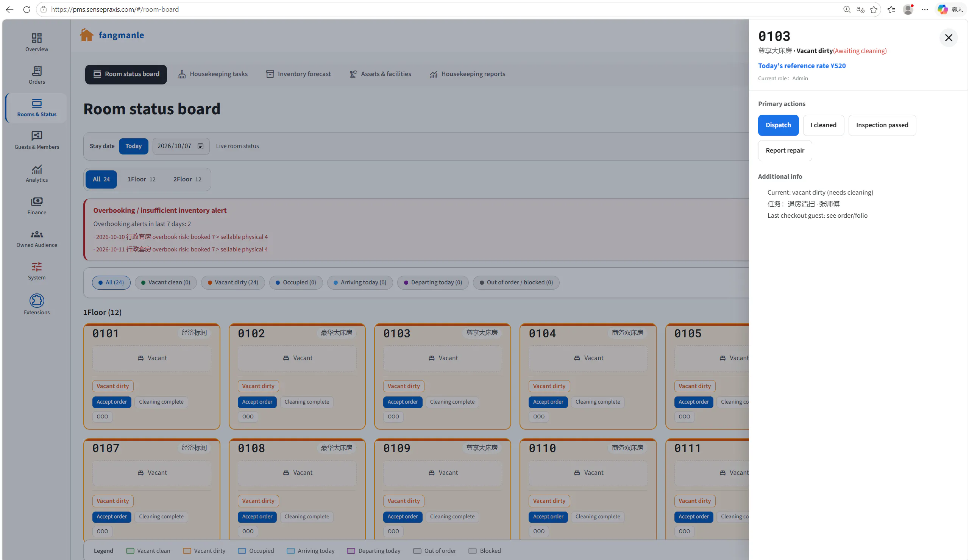Click Today stay date button
The height and width of the screenshot is (560, 969).
coord(133,146)
